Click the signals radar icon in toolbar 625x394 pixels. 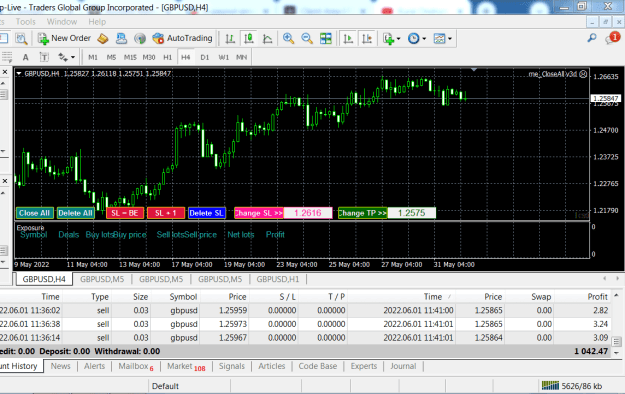click(x=140, y=38)
